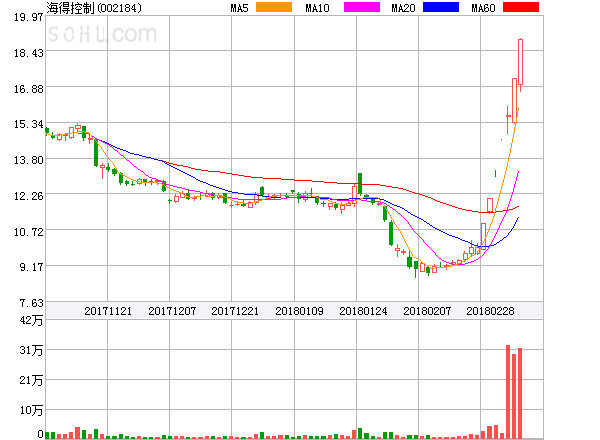Click the MA20 legend label
Viewport: 600px width, 440px height.
[403, 8]
